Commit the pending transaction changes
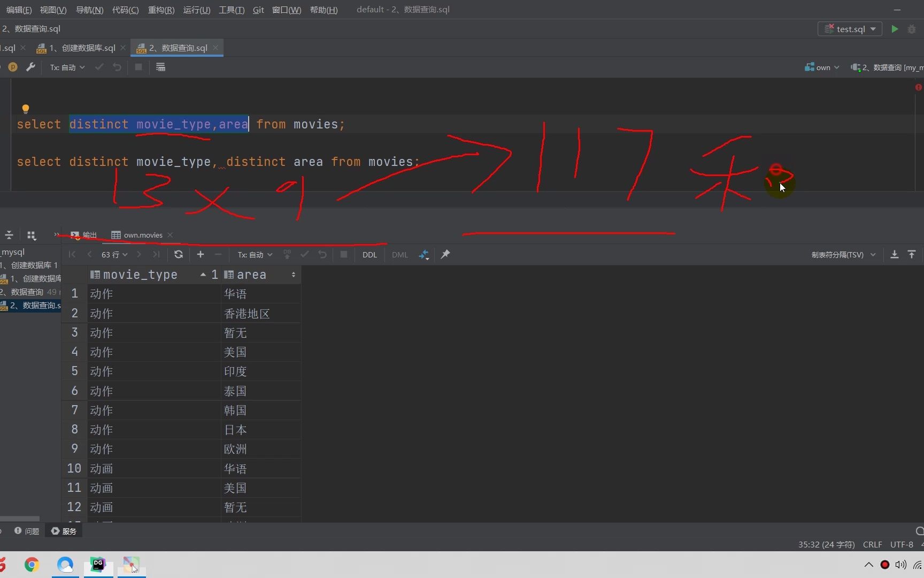The height and width of the screenshot is (578, 924). click(304, 254)
